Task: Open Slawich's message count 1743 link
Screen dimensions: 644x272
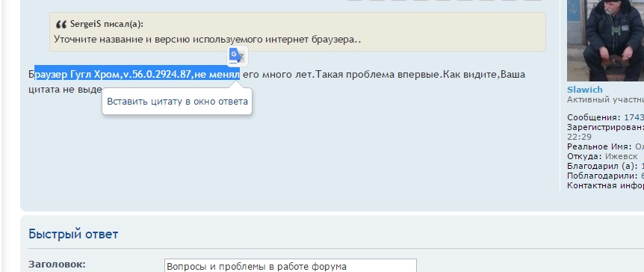Action: pos(634,117)
